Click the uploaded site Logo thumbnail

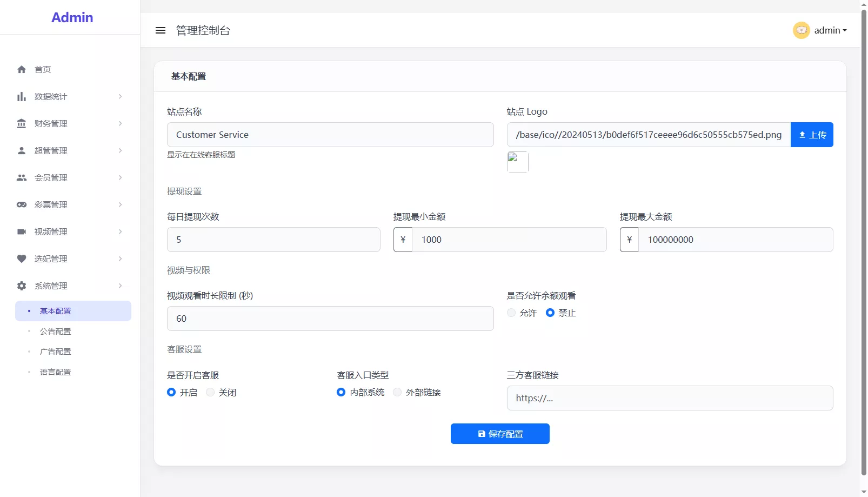pos(517,162)
